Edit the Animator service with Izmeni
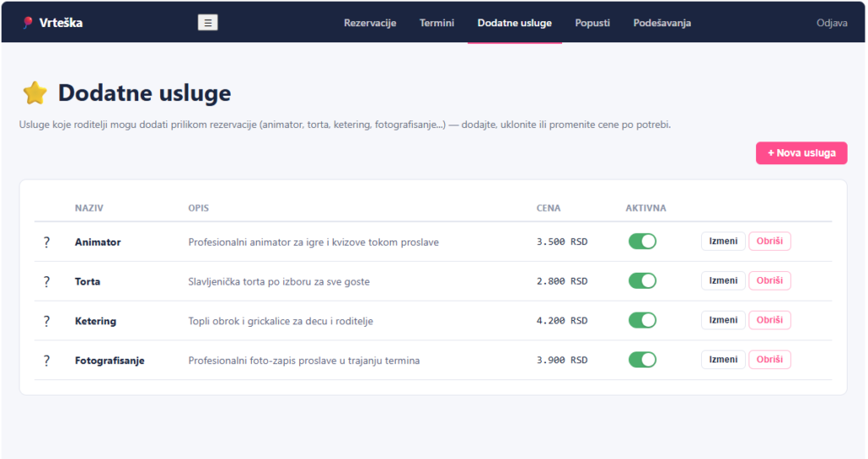 724,241
